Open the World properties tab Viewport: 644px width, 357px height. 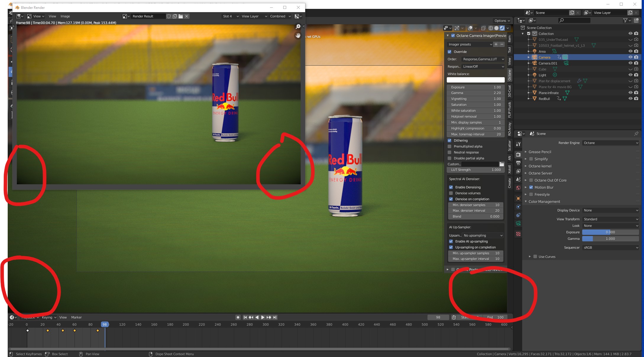click(x=518, y=188)
